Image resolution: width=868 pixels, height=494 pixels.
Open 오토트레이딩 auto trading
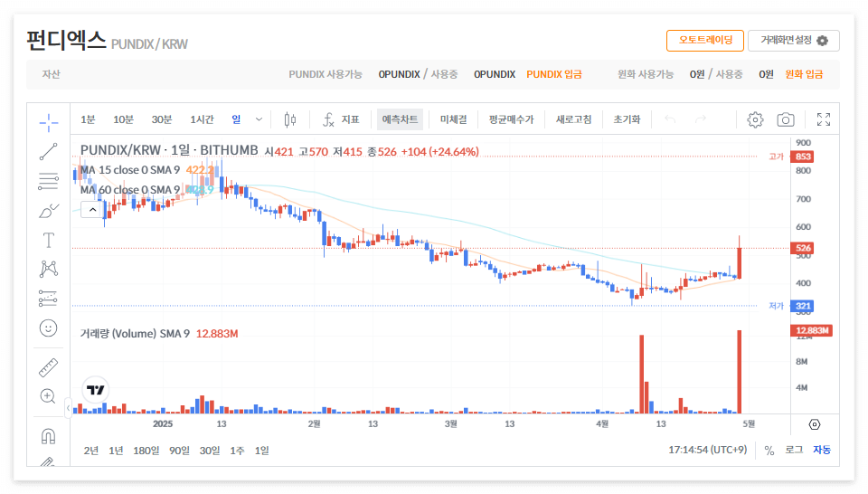pos(705,41)
